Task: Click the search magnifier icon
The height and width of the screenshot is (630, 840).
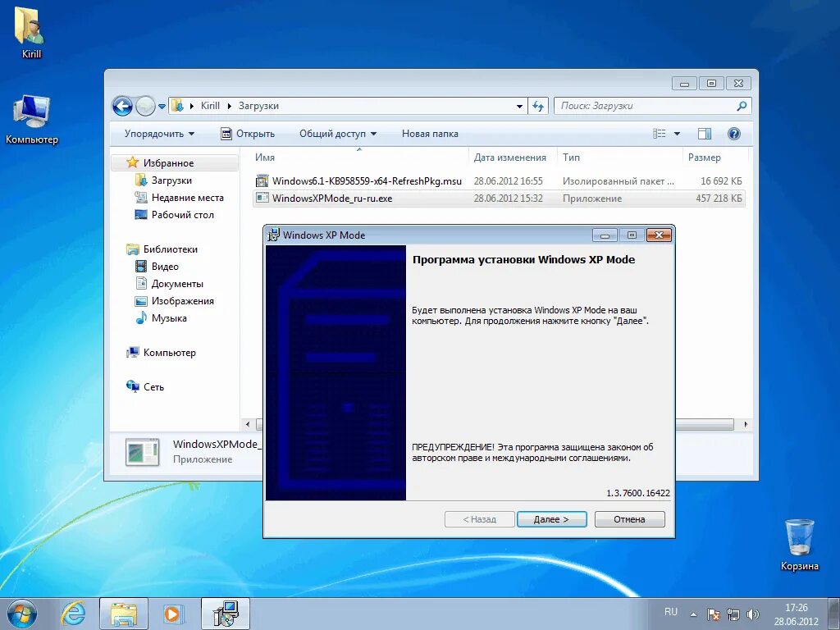Action: point(742,106)
